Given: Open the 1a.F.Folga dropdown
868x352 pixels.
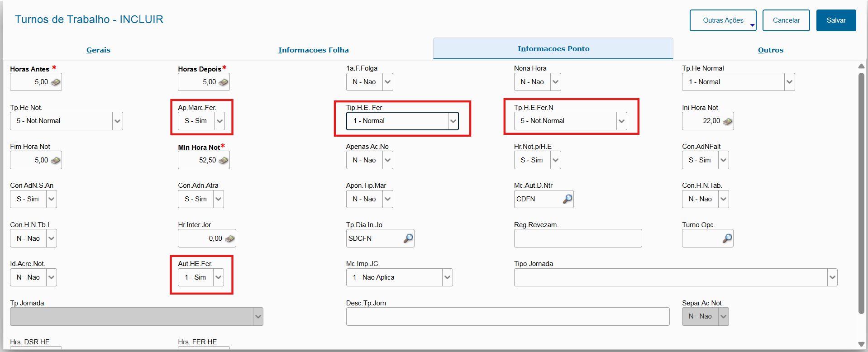Looking at the screenshot, I should 387,82.
